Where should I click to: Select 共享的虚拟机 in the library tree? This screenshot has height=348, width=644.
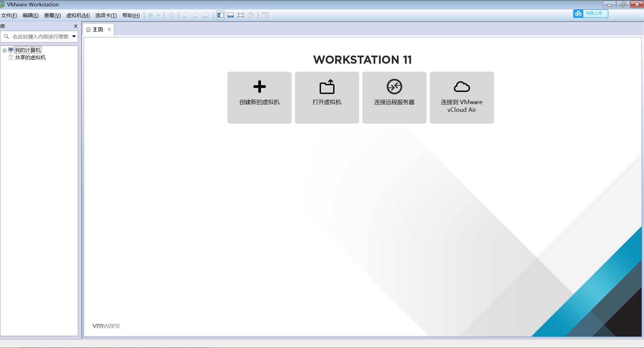pyautogui.click(x=30, y=58)
